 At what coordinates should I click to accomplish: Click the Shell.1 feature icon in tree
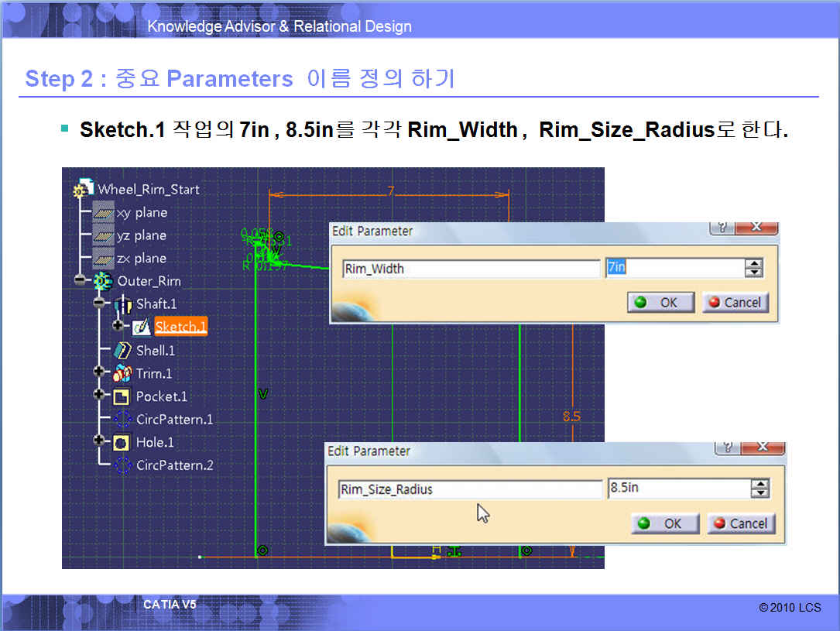click(122, 351)
